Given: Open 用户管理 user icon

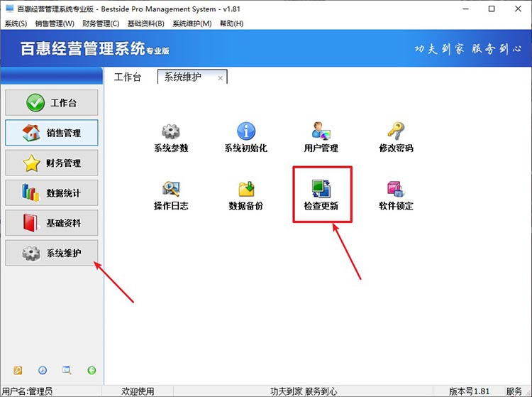Looking at the screenshot, I should tap(321, 131).
